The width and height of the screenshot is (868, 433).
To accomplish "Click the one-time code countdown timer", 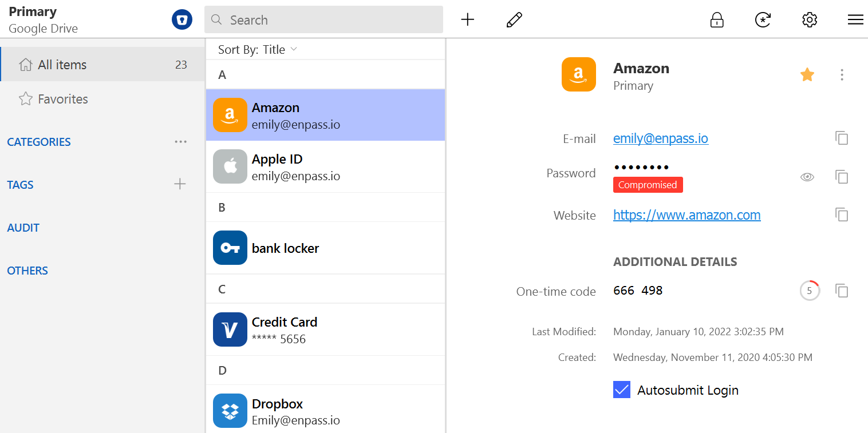I will tap(810, 291).
